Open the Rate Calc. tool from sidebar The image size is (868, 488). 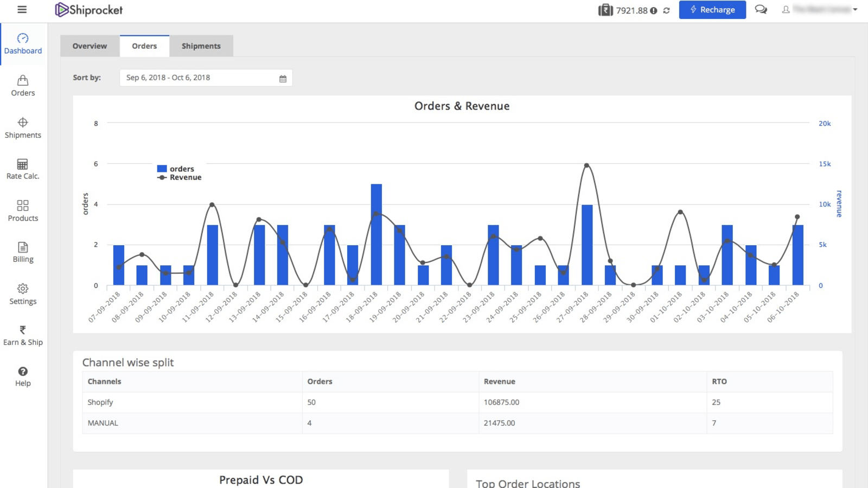point(22,168)
